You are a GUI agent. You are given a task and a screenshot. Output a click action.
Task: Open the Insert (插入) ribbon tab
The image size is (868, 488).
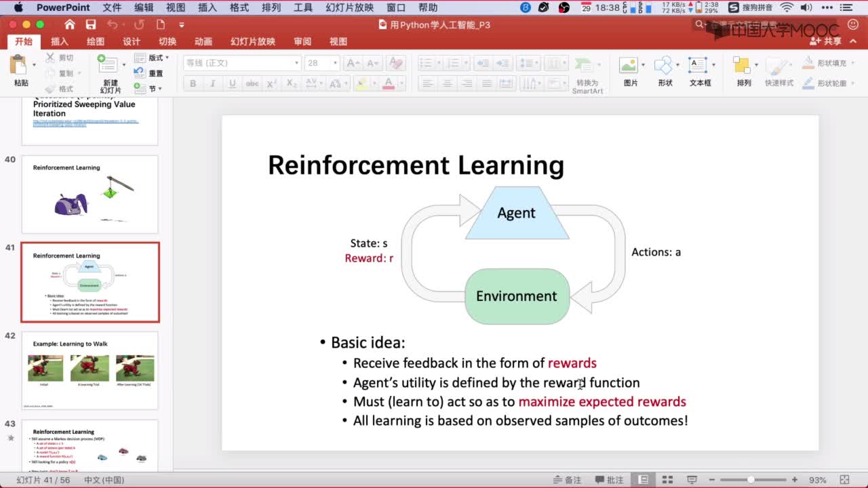pyautogui.click(x=60, y=41)
